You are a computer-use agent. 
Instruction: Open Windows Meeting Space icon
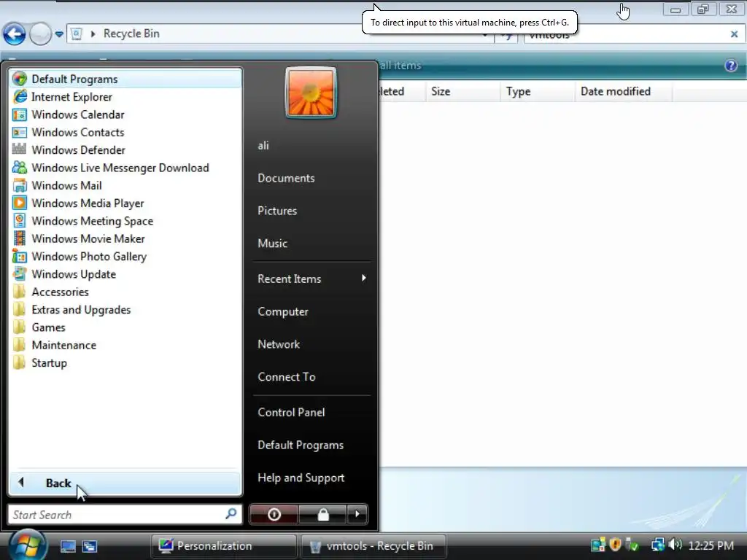pyautogui.click(x=20, y=220)
